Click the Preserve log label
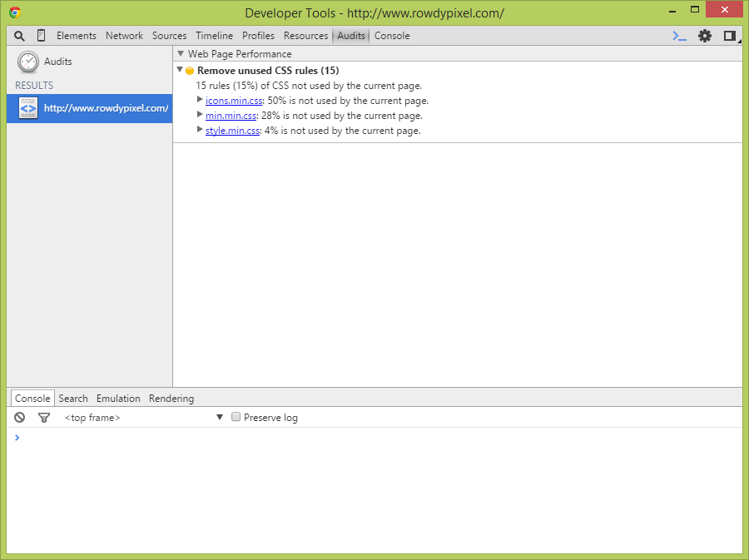Viewport: 749px width, 560px height. [270, 418]
